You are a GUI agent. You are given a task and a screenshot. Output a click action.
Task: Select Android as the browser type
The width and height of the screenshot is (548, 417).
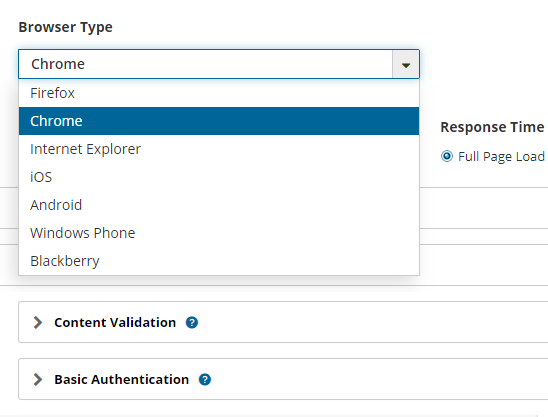coord(219,205)
